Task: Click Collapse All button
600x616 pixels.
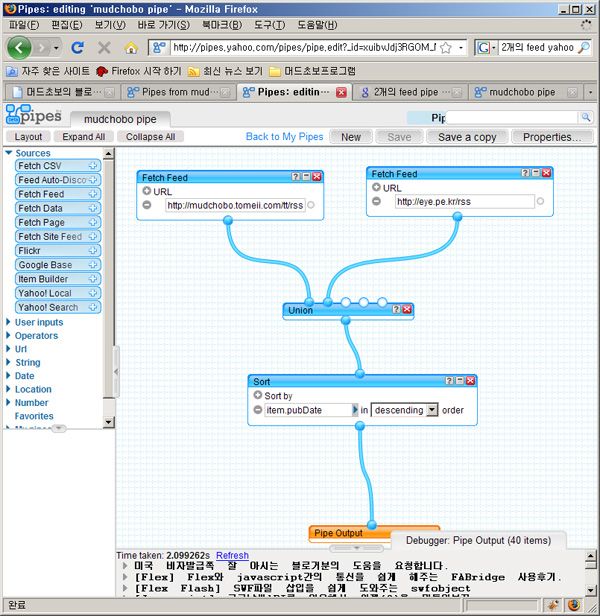Action: click(x=150, y=137)
